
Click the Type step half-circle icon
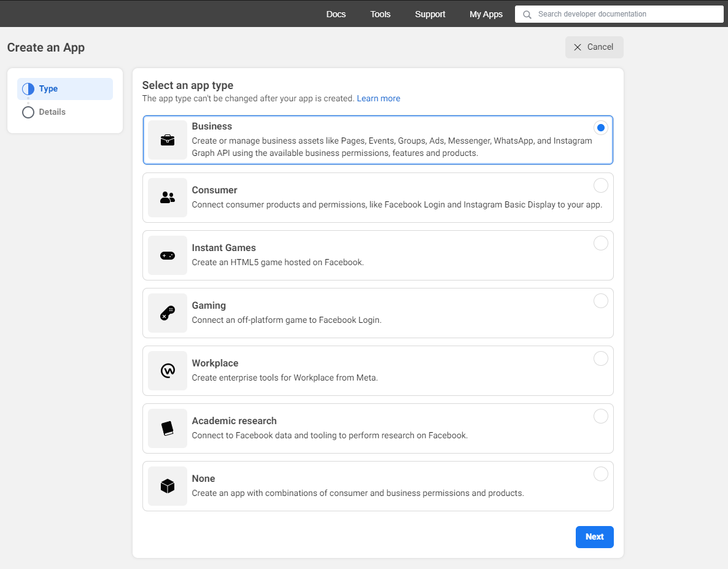tap(28, 88)
